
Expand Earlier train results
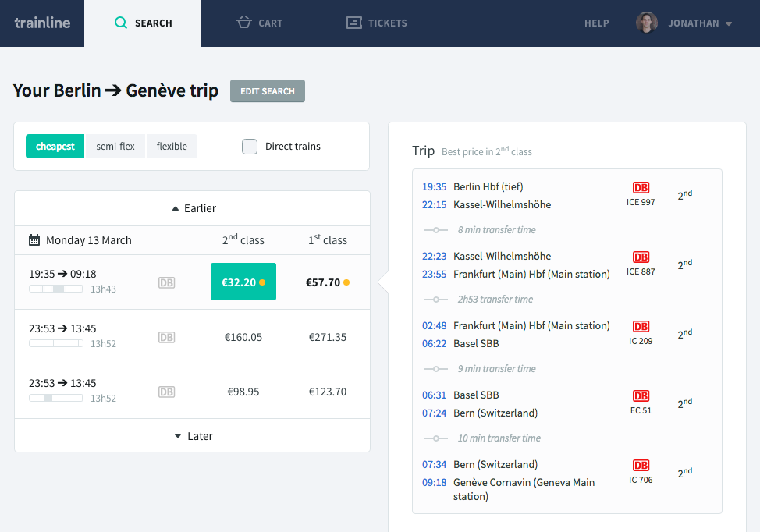pyautogui.click(x=193, y=208)
